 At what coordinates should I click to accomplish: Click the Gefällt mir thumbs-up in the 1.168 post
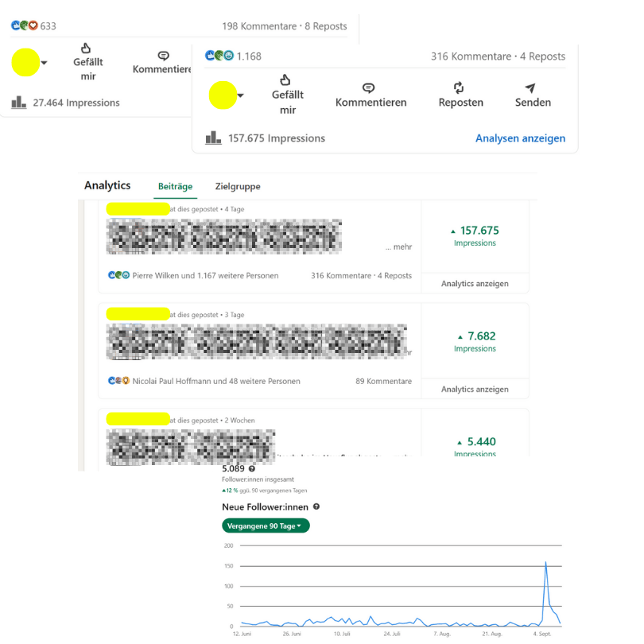[x=285, y=80]
